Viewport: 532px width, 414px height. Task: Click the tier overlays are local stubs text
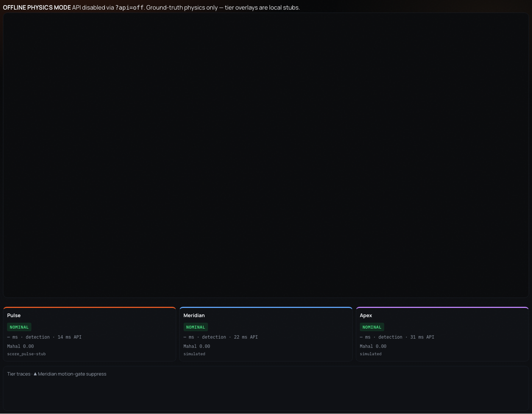262,7
